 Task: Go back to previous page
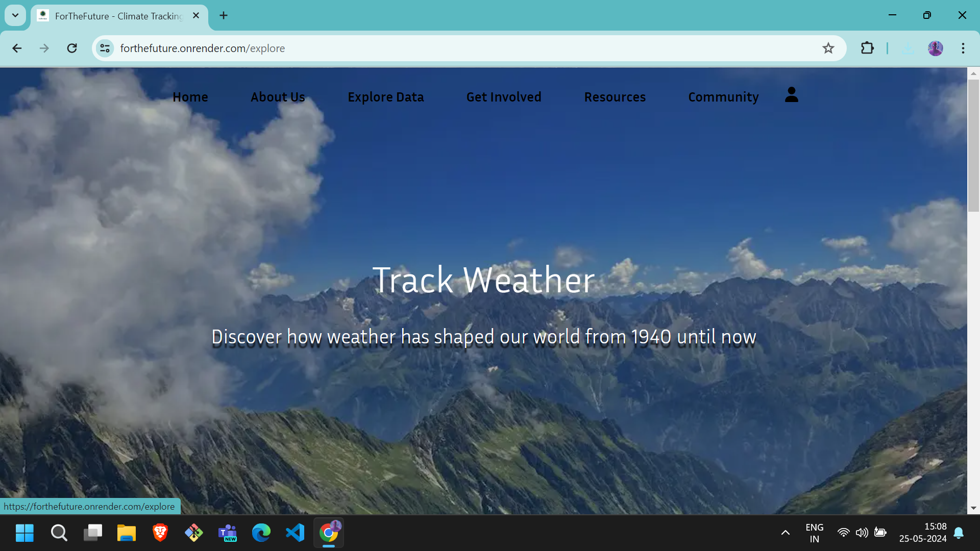point(17,48)
